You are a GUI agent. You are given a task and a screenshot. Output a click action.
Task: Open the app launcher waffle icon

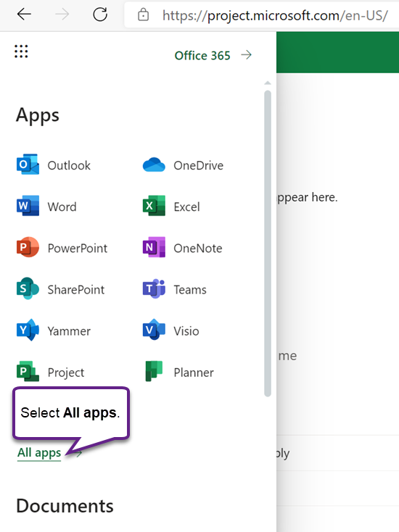(x=21, y=51)
